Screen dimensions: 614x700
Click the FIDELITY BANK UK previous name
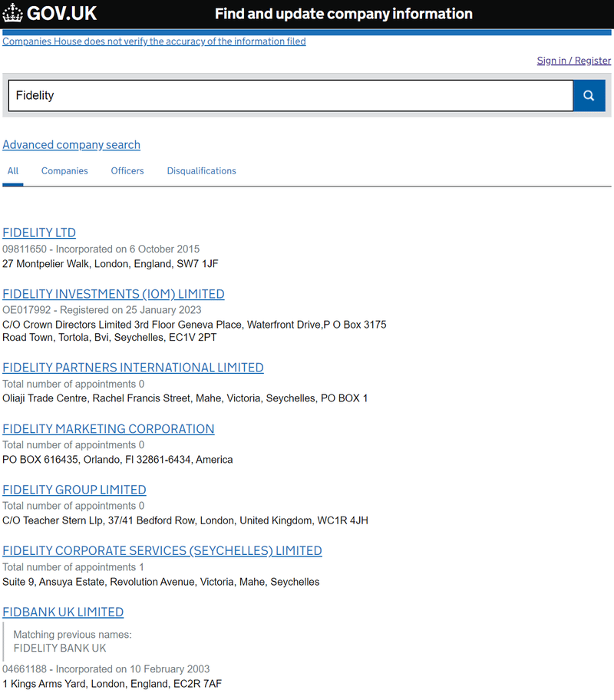(60, 649)
